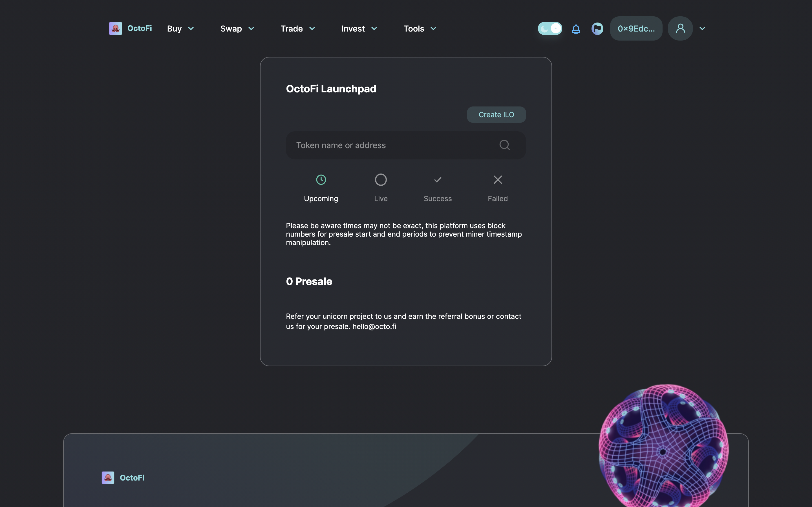
Task: Click the Failed X icon
Action: [498, 180]
